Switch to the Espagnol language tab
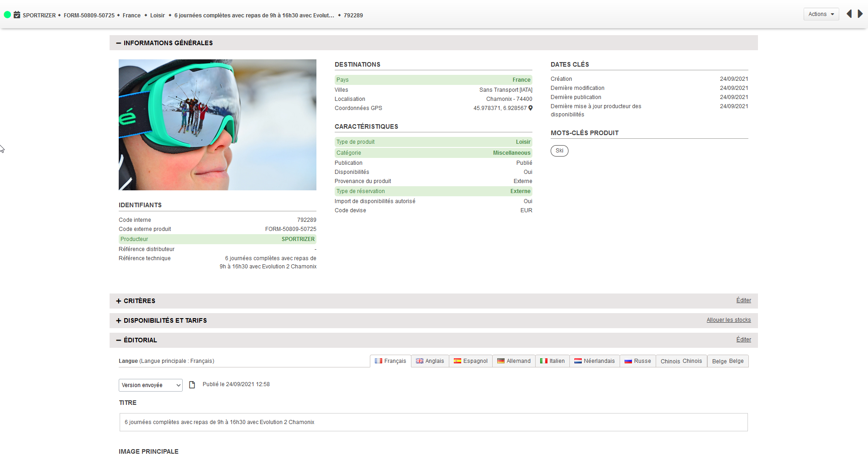Screen dimensions: 868x461 pyautogui.click(x=470, y=361)
